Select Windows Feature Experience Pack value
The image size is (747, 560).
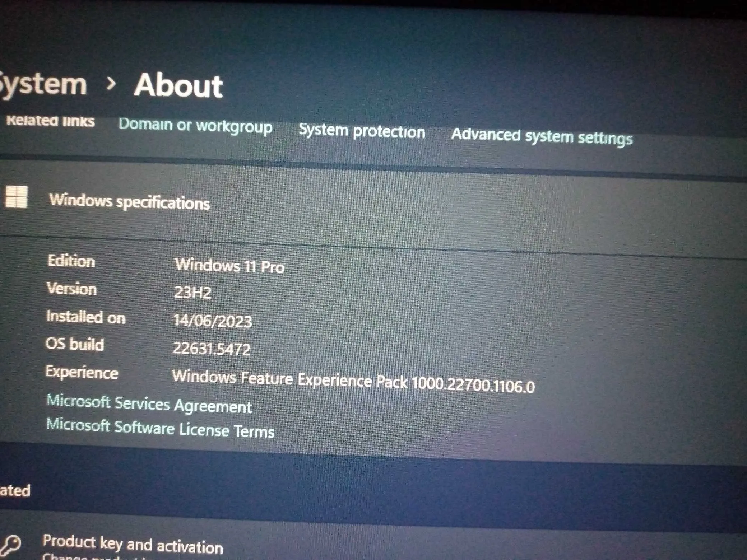pos(353,382)
